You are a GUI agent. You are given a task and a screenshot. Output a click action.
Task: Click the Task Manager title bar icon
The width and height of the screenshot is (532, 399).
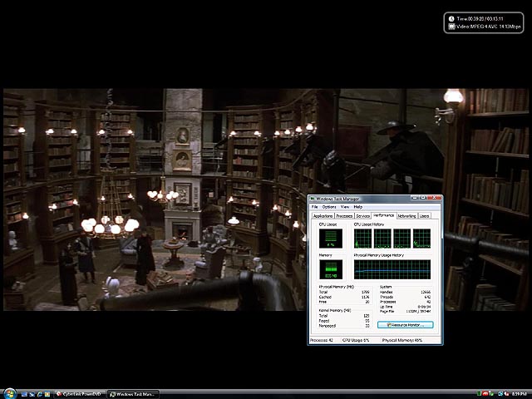pos(313,199)
